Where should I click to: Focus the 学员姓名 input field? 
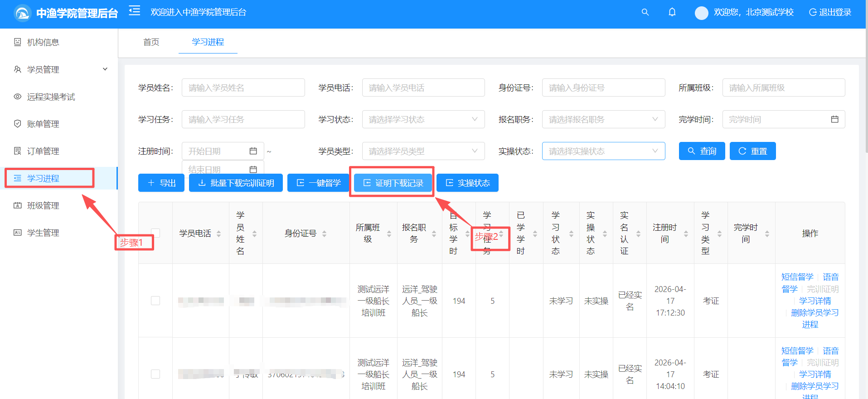click(243, 88)
